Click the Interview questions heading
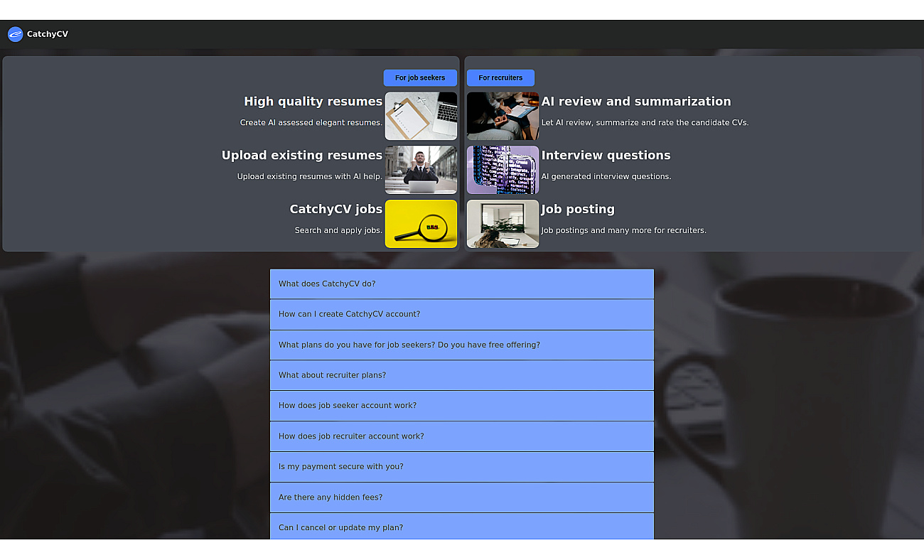The width and height of the screenshot is (924, 560). point(606,156)
